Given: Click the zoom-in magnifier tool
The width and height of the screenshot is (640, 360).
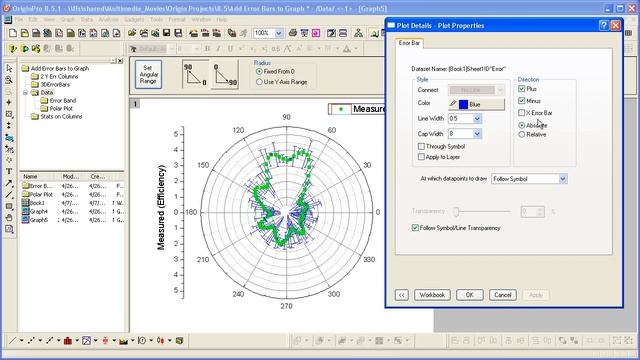Looking at the screenshot, I should pos(9,80).
